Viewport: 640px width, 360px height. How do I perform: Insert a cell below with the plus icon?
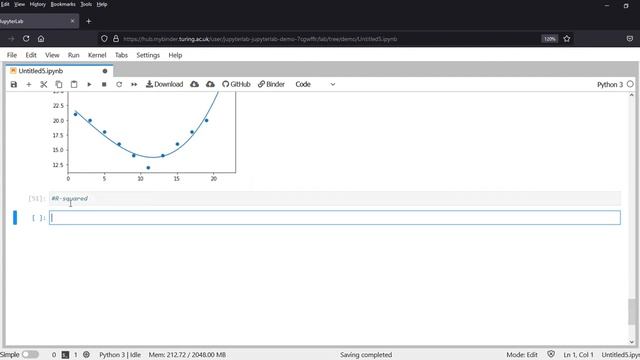(29, 84)
